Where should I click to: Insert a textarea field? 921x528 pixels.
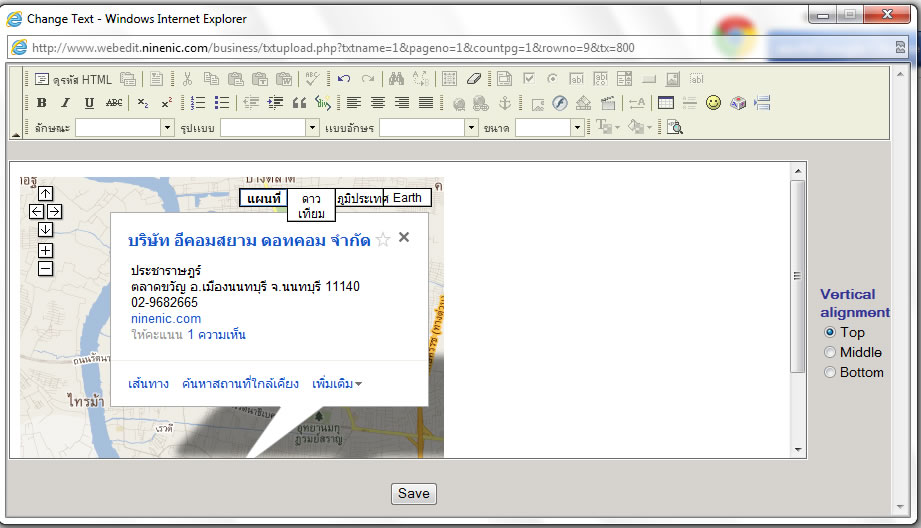600,79
